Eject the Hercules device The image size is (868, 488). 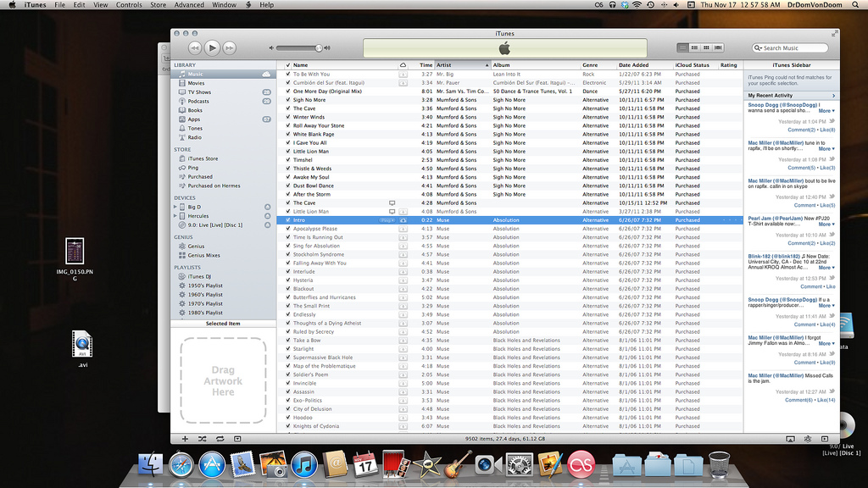[x=267, y=216]
